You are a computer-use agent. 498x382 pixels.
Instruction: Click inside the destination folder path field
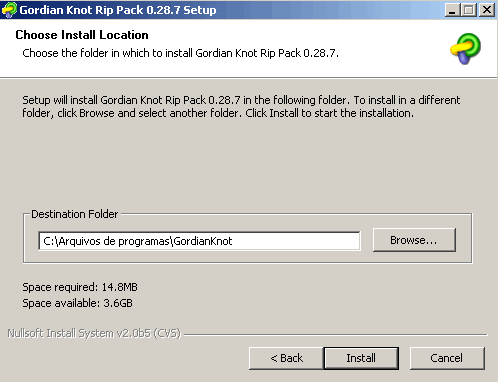point(199,241)
